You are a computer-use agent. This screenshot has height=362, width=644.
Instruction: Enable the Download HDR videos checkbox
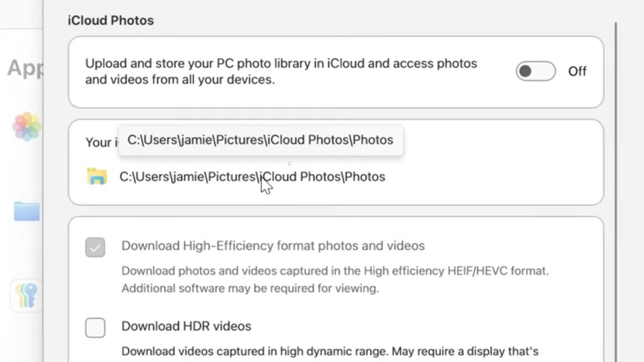pyautogui.click(x=95, y=328)
